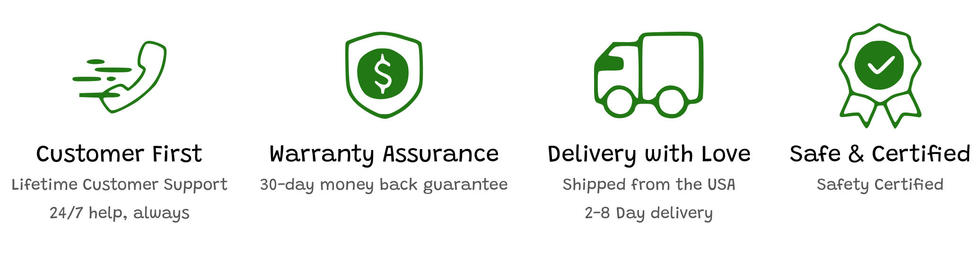Viewport: 980px width, 257px height.
Task: Click the truck's rear wheel
Action: pos(671,102)
